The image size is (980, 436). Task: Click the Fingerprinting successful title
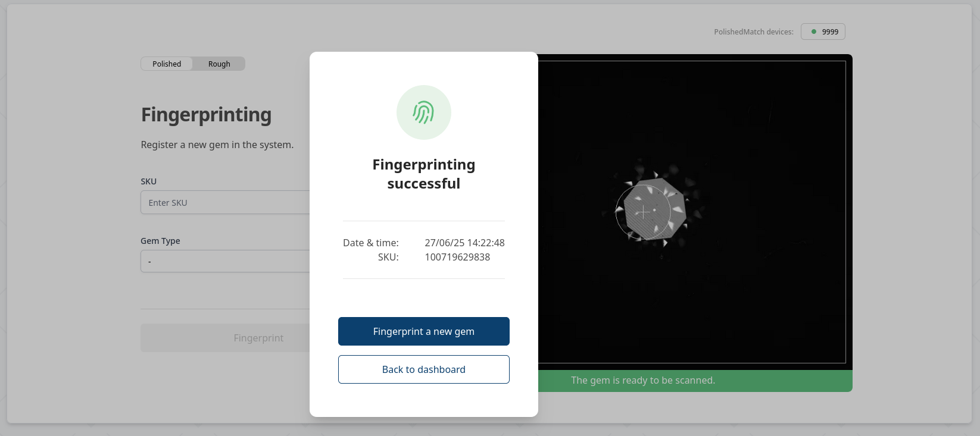423,174
